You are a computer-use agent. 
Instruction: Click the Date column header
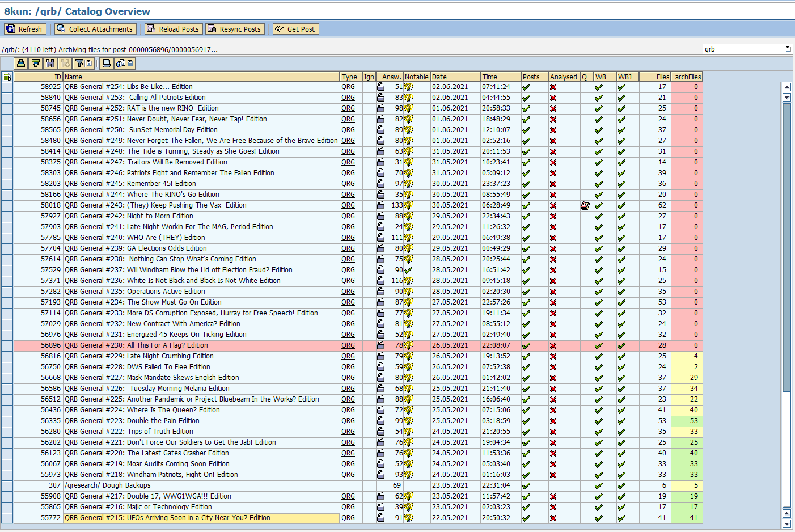455,77
